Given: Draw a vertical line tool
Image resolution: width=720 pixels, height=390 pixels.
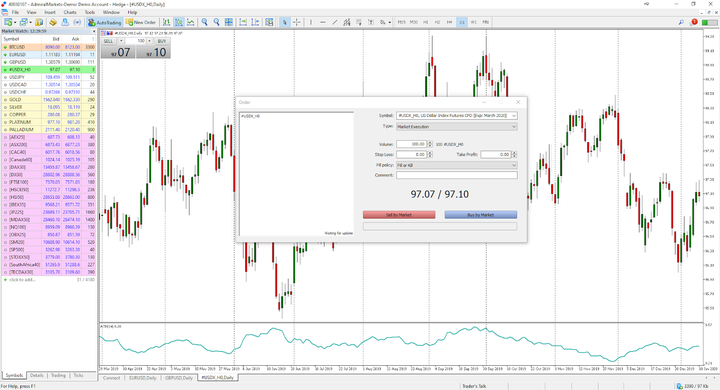Looking at the screenshot, I should 311,22.
